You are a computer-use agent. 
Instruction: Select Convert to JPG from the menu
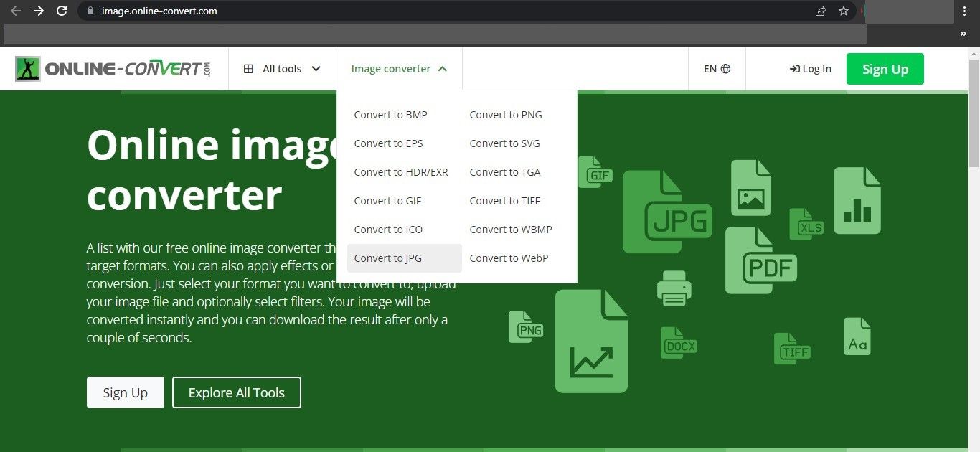[x=387, y=258]
